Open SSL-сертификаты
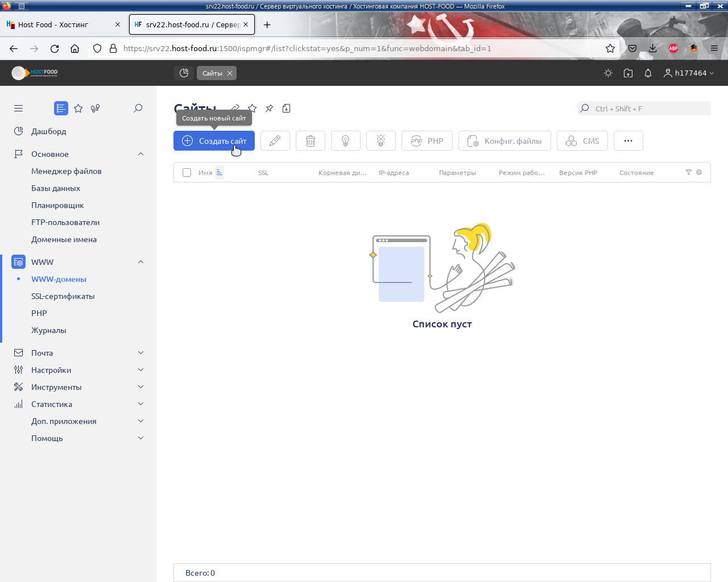Viewport: 728px width, 582px height. (63, 296)
